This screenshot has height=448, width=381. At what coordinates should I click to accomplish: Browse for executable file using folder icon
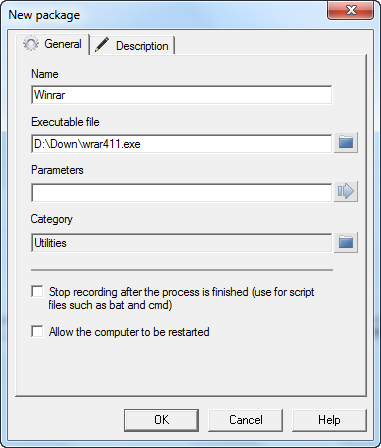pyautogui.click(x=346, y=143)
